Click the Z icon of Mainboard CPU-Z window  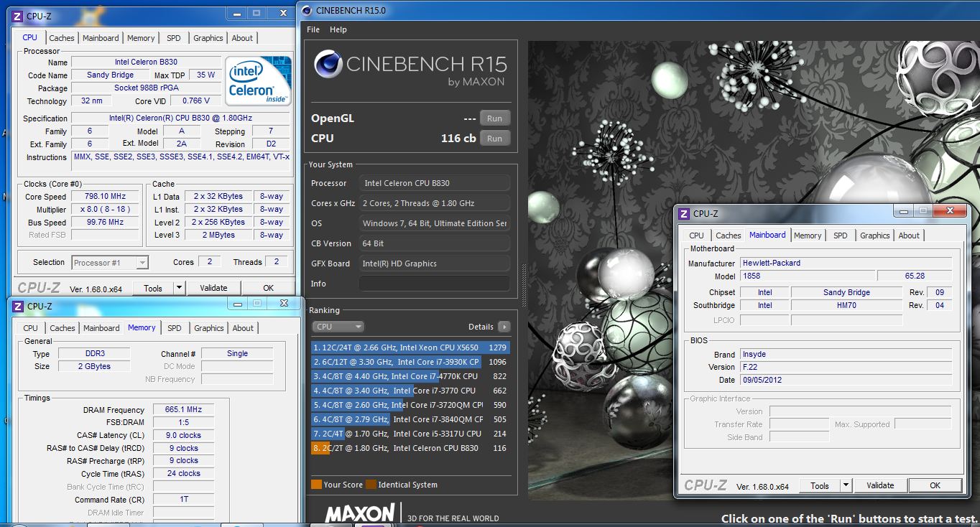(x=683, y=213)
